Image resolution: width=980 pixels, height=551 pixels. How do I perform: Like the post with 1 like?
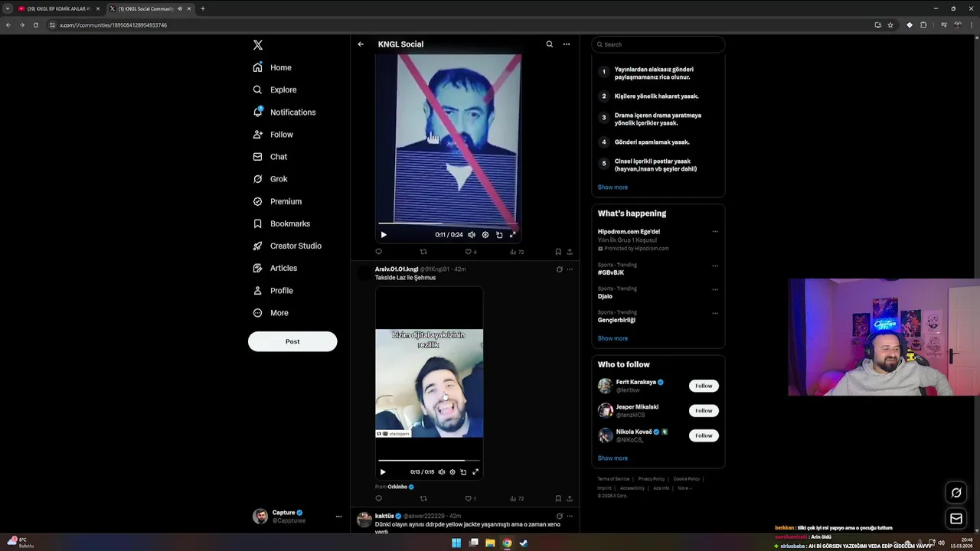pyautogui.click(x=471, y=499)
